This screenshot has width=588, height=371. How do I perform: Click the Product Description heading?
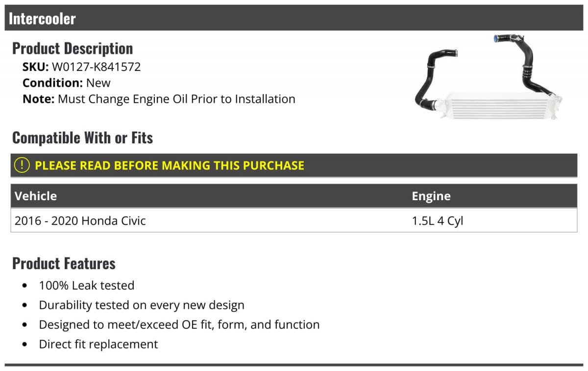click(x=73, y=48)
